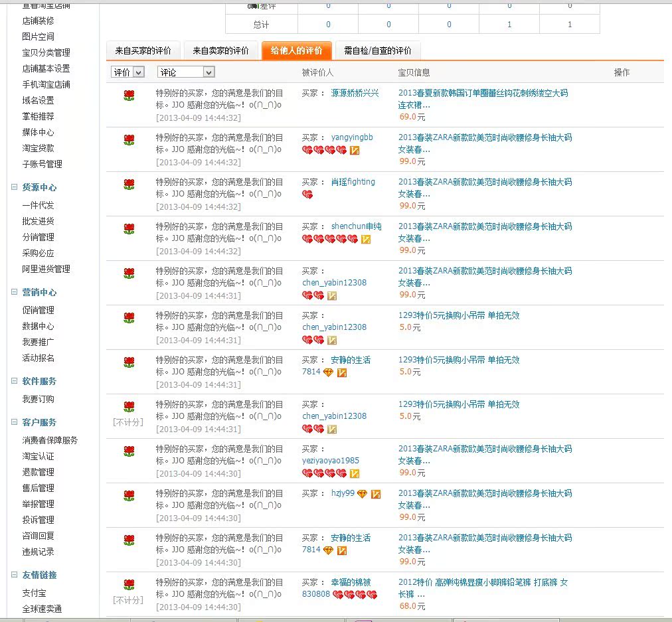Open 域名设置 in the sidebar
This screenshot has width=672, height=622.
(x=38, y=100)
